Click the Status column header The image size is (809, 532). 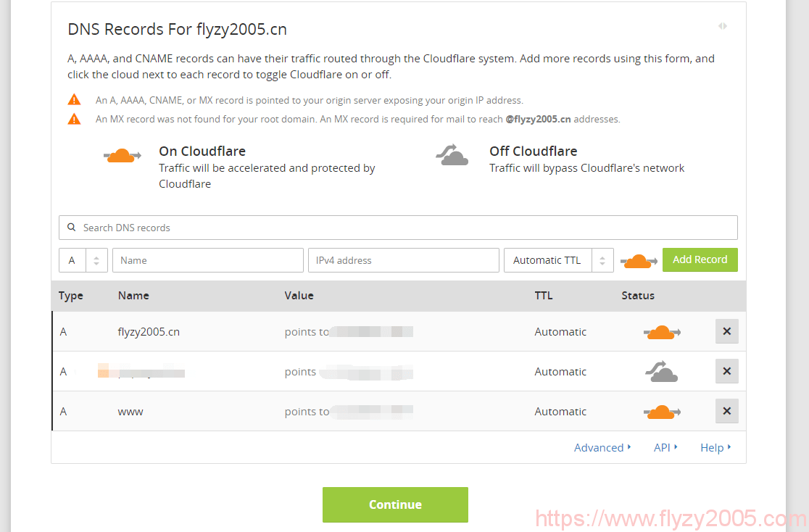pyautogui.click(x=638, y=296)
